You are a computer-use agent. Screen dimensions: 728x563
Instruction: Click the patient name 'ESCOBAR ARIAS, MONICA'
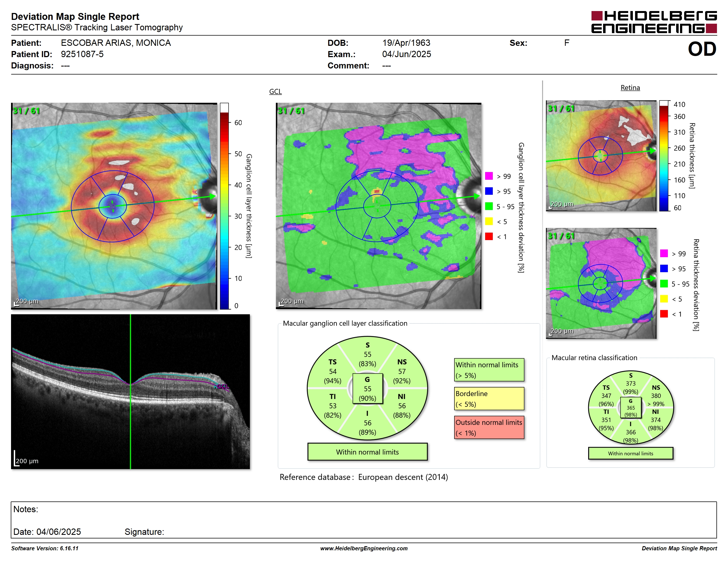coord(116,43)
